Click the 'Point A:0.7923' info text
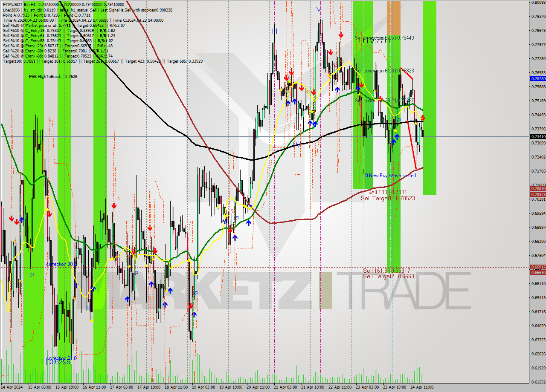546x392 pixels. [16, 15]
